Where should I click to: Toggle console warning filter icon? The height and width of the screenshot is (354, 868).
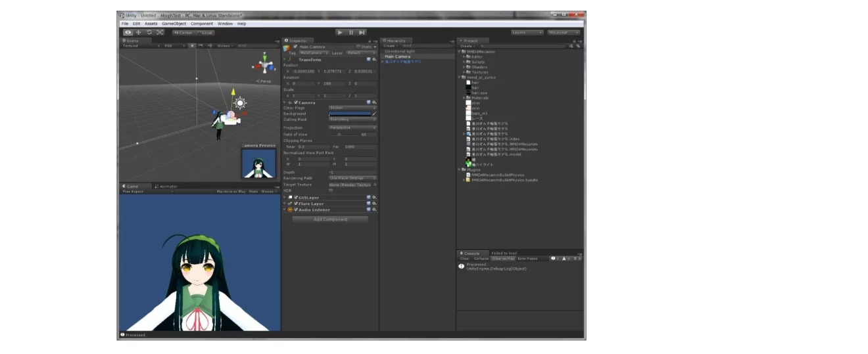tap(566, 259)
